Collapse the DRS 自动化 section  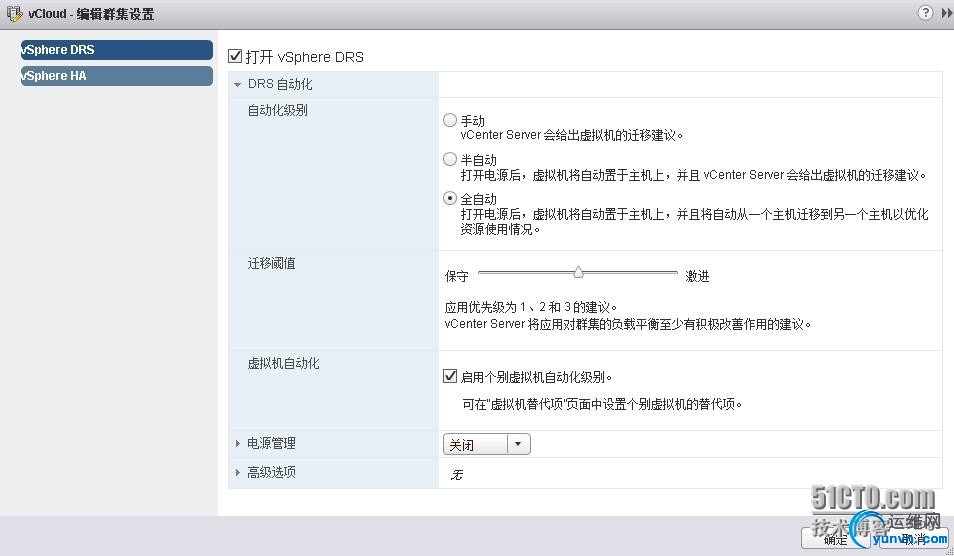click(x=238, y=85)
